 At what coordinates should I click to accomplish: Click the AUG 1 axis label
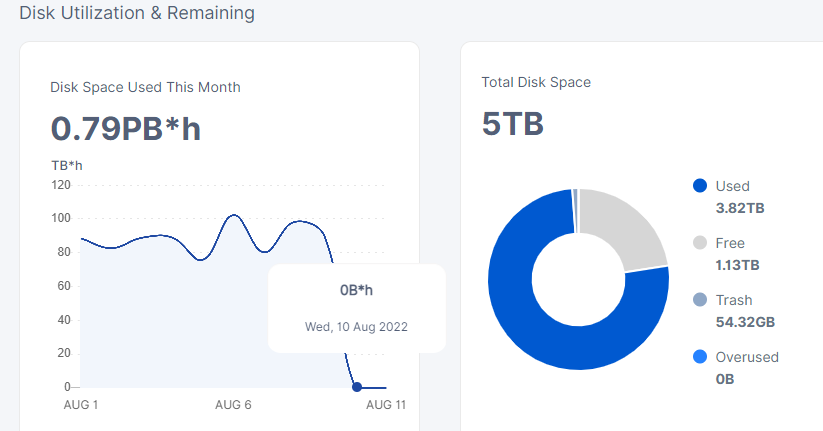(x=80, y=405)
